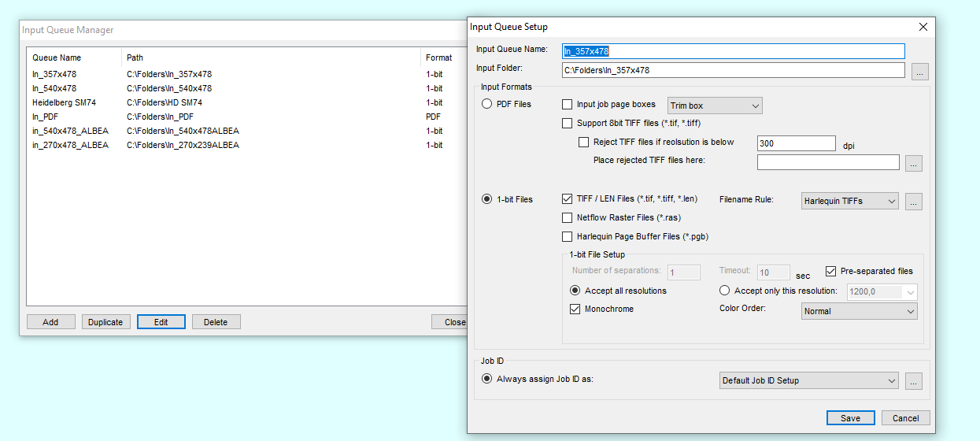Click browse button next to Input Folder

(920, 72)
